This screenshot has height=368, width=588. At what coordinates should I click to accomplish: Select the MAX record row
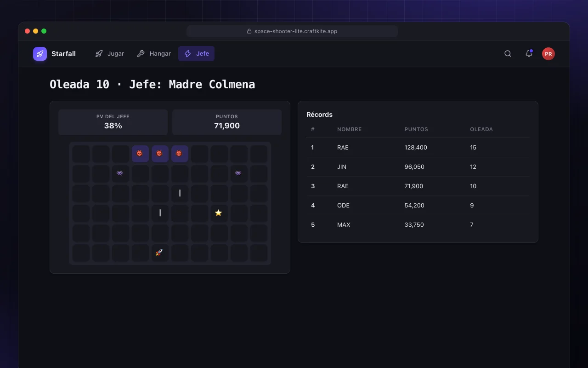[418, 225]
